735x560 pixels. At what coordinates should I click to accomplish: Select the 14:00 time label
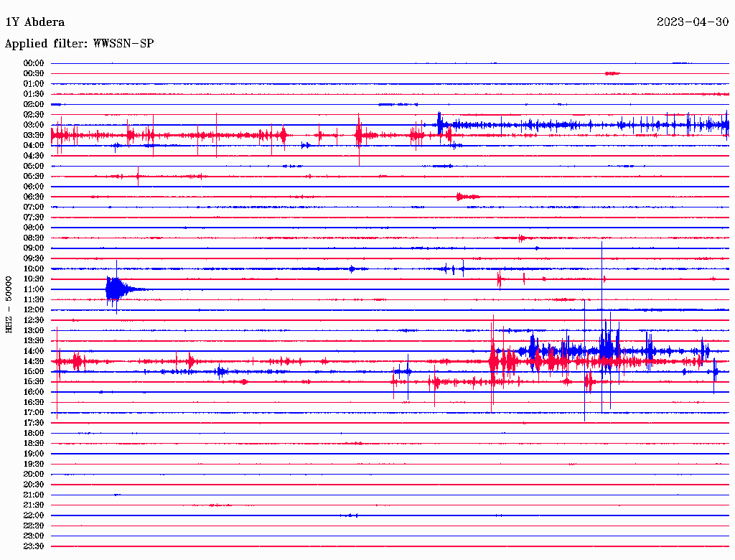click(34, 351)
